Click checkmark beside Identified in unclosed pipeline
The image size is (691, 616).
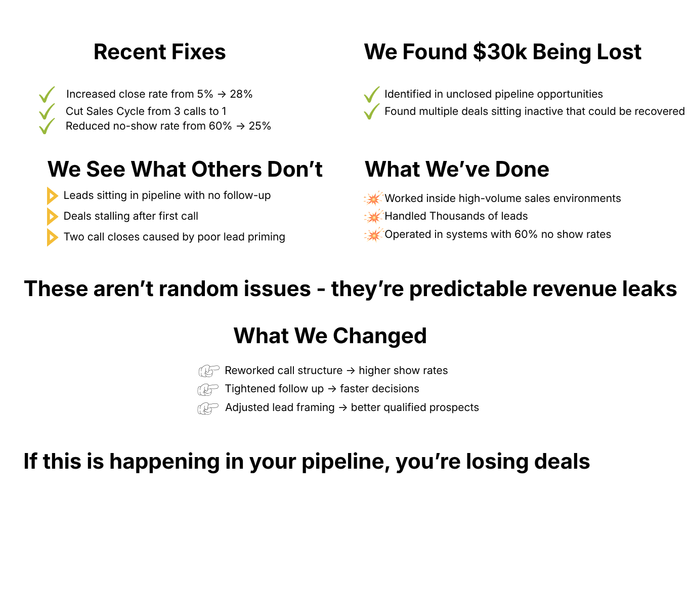(372, 95)
